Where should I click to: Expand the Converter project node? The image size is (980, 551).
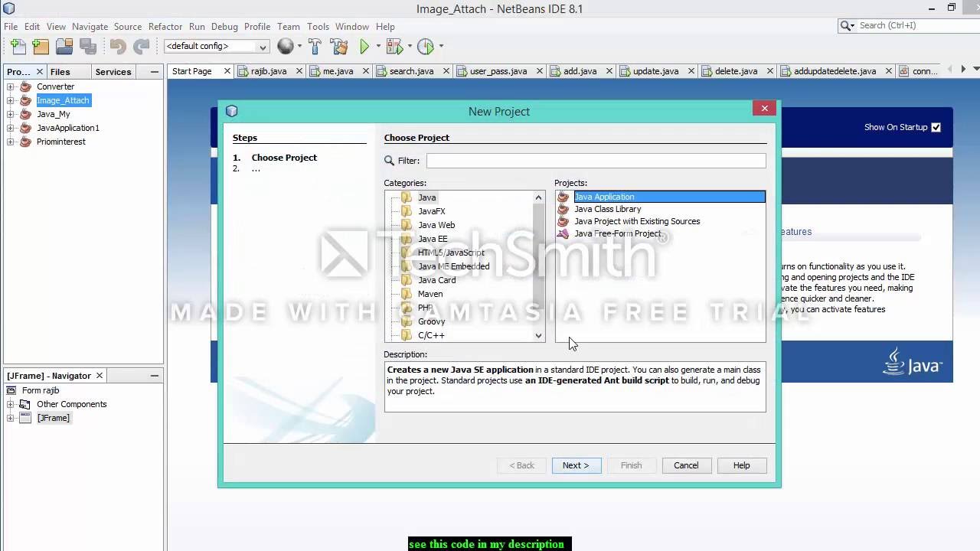pyautogui.click(x=11, y=86)
